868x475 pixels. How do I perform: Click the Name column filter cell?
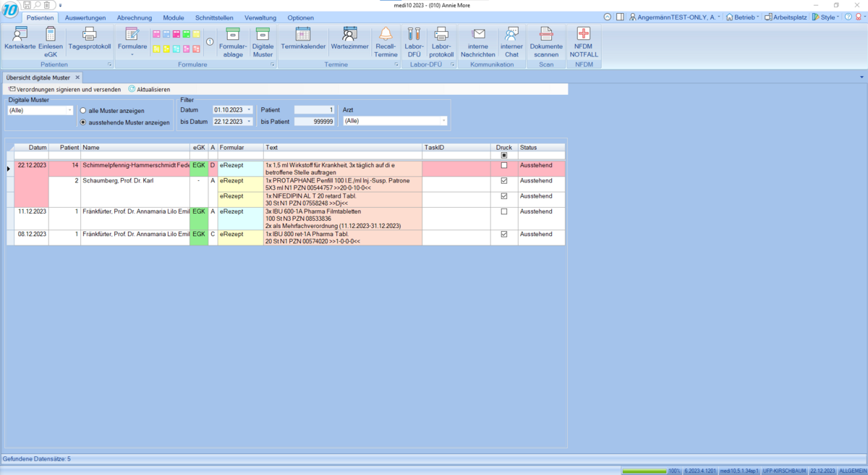coord(135,155)
